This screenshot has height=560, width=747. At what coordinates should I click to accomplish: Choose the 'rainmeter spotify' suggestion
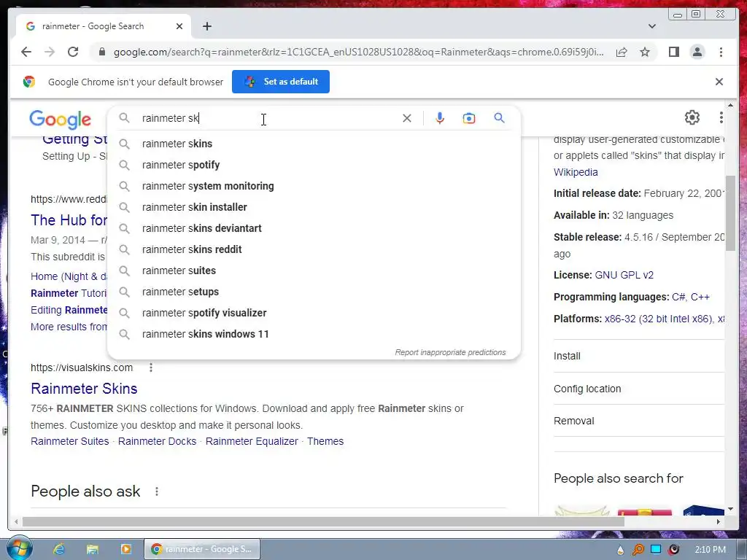314,165
